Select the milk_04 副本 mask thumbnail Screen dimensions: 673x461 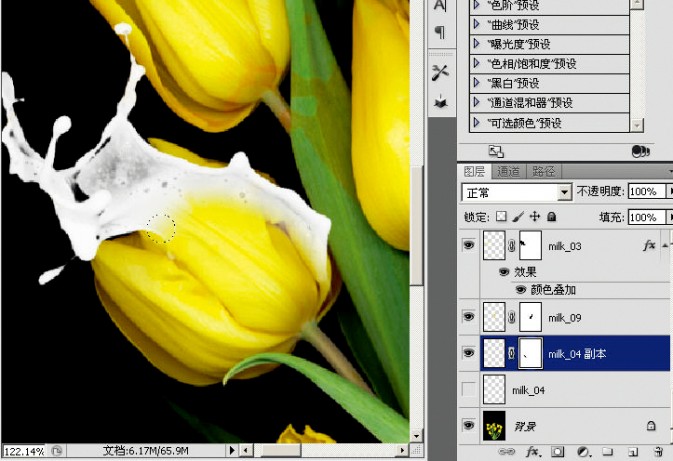click(530, 353)
